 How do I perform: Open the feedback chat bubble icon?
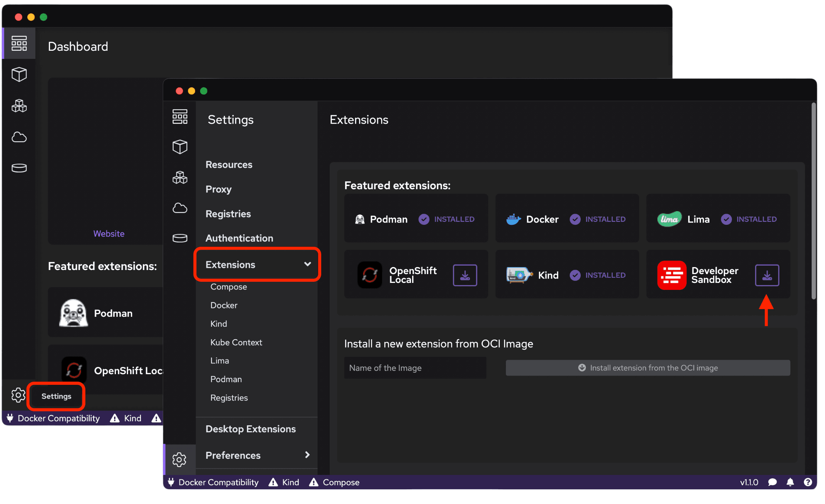pos(772,482)
